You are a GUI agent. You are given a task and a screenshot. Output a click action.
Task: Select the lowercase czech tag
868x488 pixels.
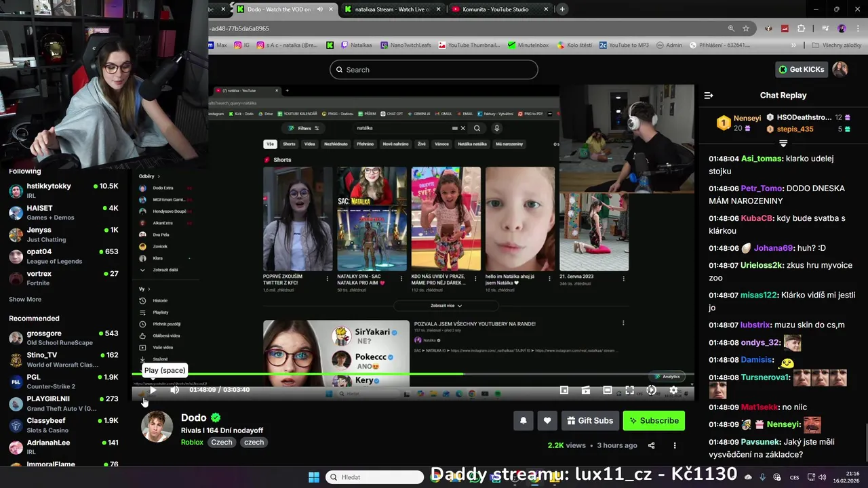point(254,442)
